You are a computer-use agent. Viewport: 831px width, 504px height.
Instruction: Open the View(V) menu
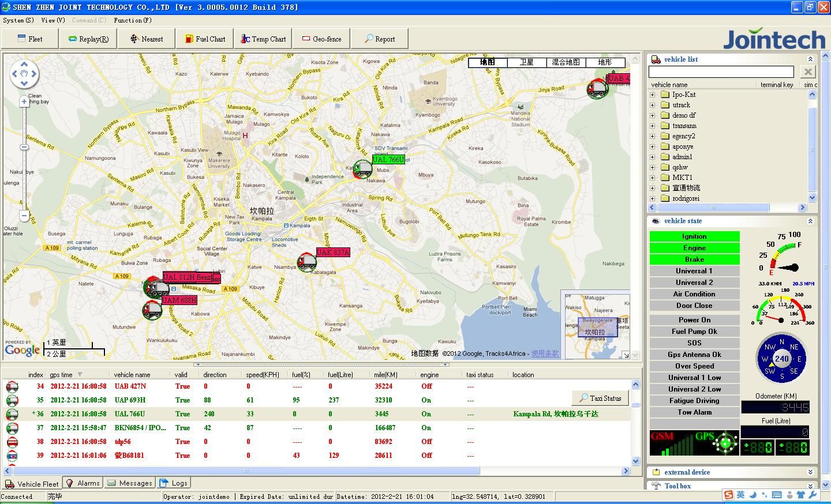pos(53,20)
